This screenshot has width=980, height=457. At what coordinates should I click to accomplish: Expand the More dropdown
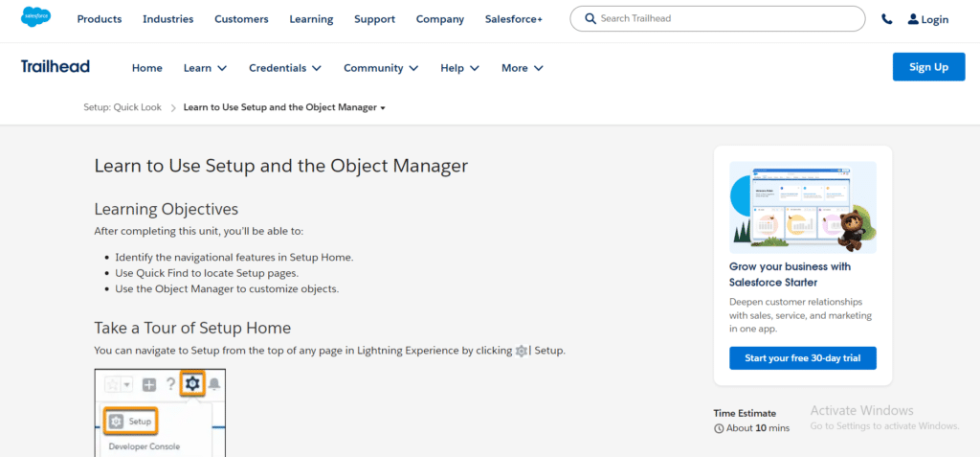click(522, 68)
